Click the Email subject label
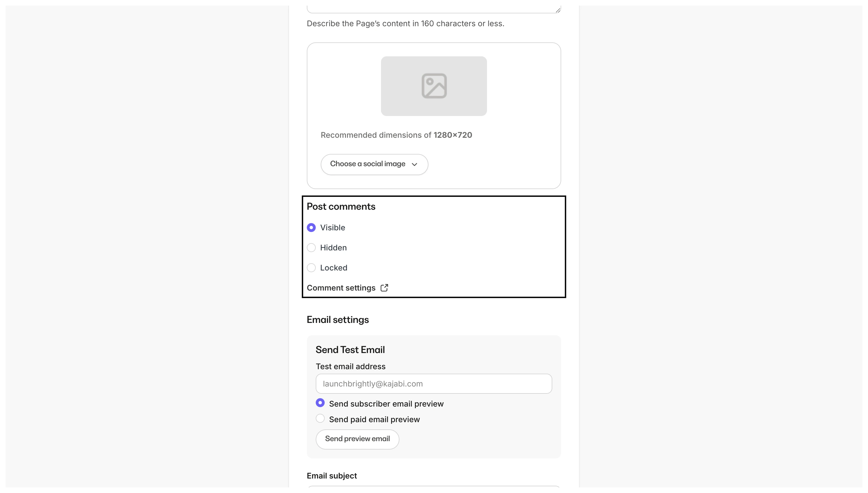868x493 pixels. pos(332,475)
